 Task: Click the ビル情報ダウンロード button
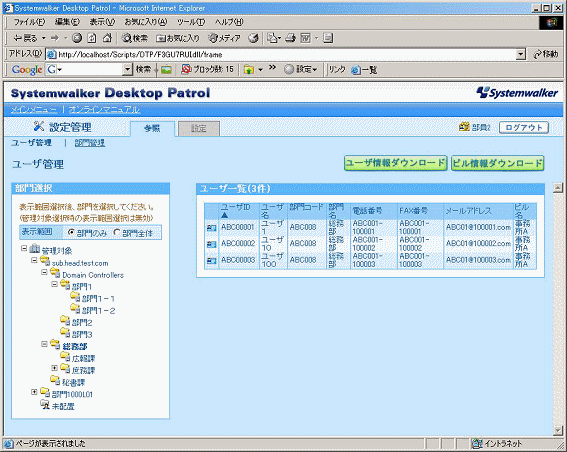498,163
